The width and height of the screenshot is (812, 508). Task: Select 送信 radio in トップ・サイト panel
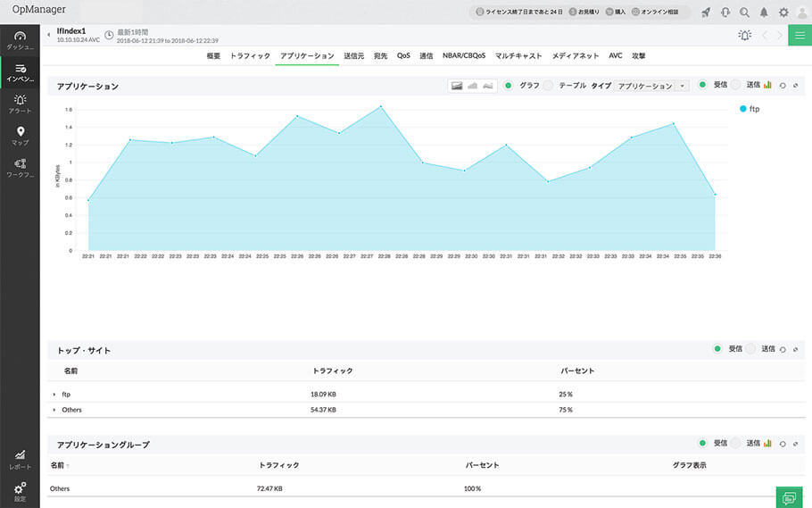(750, 349)
